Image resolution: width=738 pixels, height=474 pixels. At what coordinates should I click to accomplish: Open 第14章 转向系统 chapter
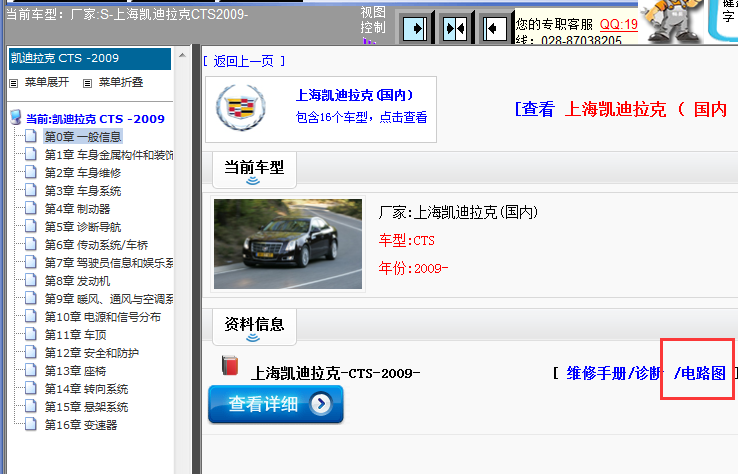pyautogui.click(x=86, y=389)
